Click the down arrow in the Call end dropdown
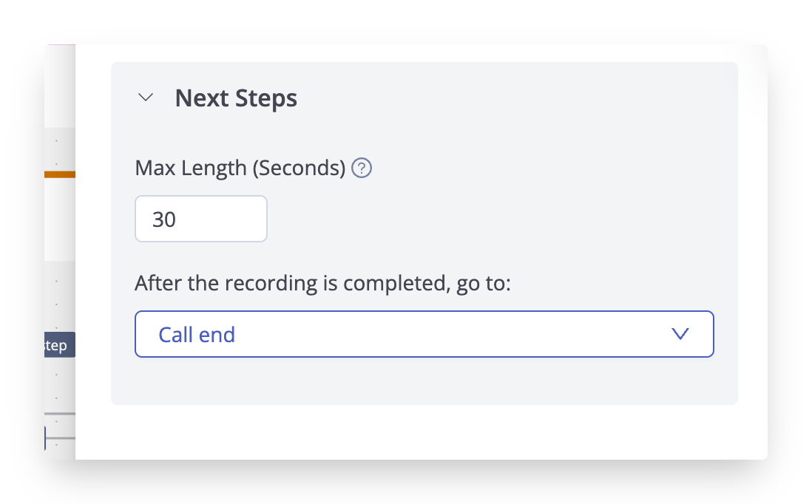Image resolution: width=812 pixels, height=504 pixels. coord(680,334)
